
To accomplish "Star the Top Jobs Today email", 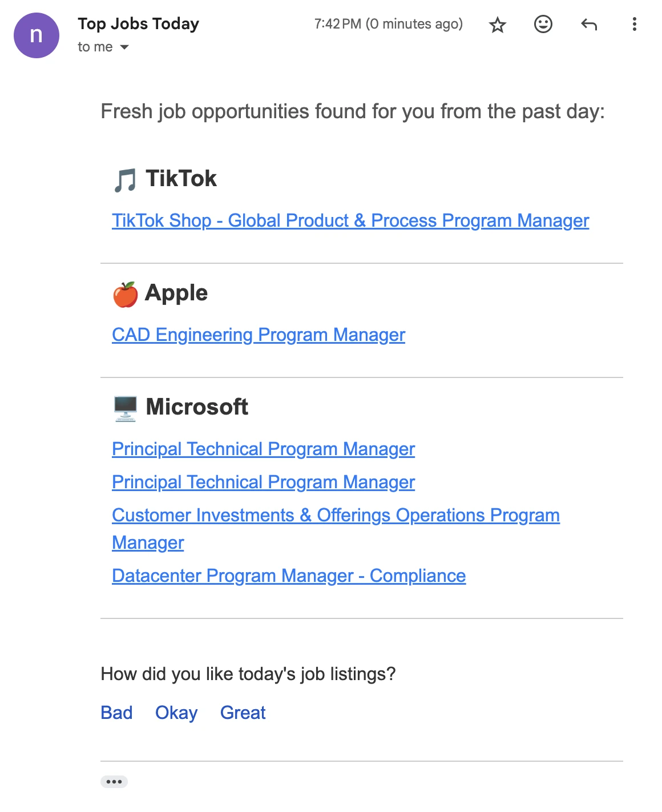I will coord(497,24).
